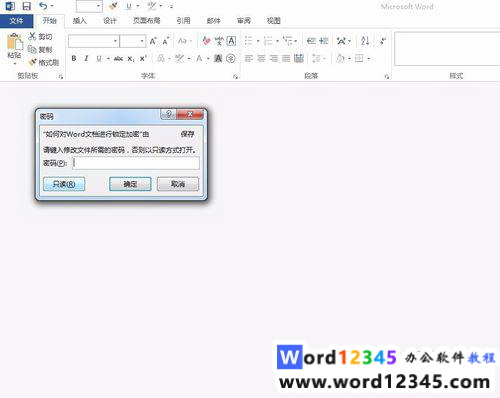Click the Asian Layout (Chinese text) icon
The height and width of the screenshot is (398, 500).
[x=341, y=41]
